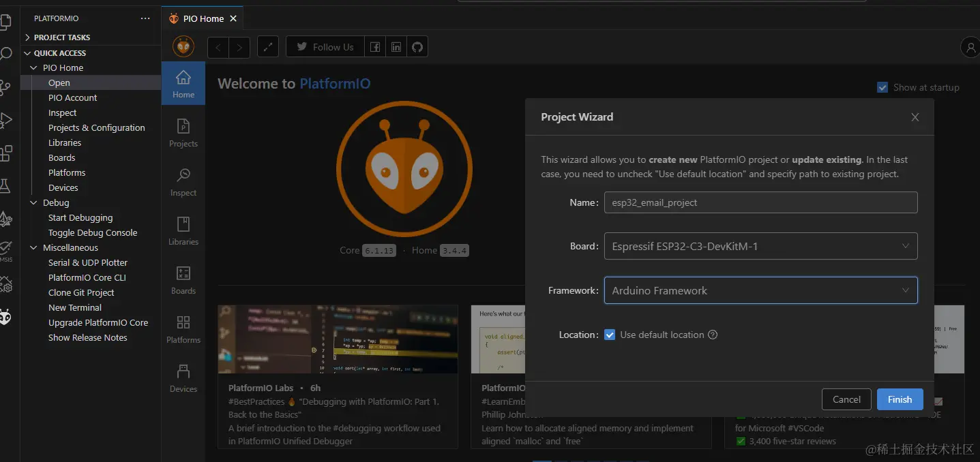Open Run and Debug in the activity bar
The height and width of the screenshot is (462, 980).
click(x=5, y=120)
